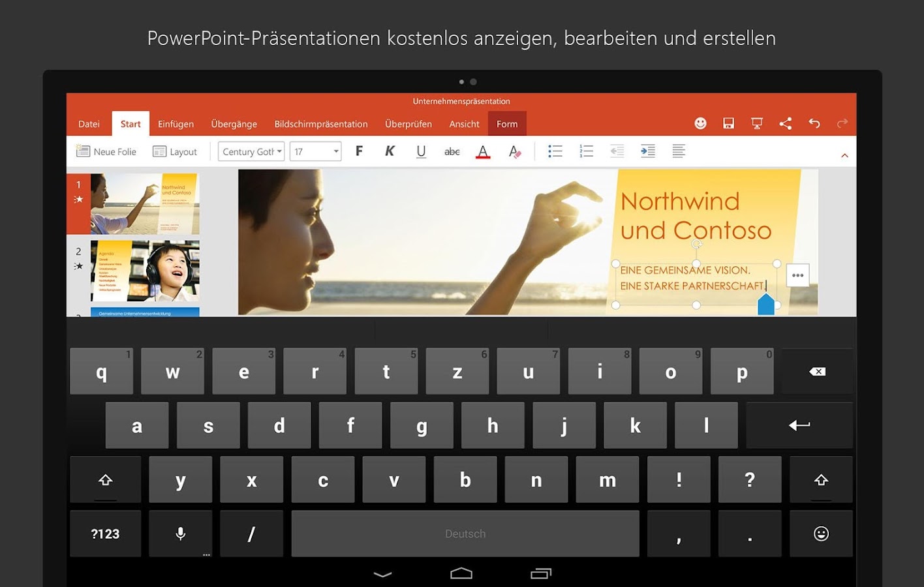Image resolution: width=924 pixels, height=587 pixels.
Task: Toggle italic formatting
Action: click(x=390, y=151)
